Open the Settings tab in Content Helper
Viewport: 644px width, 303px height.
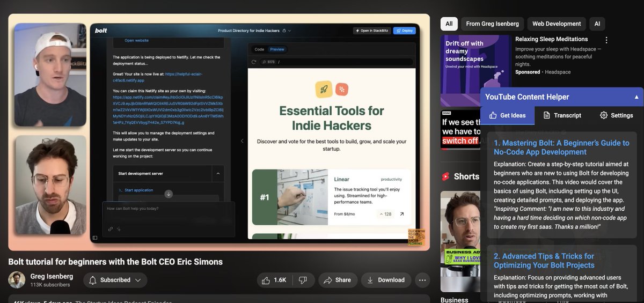point(616,115)
